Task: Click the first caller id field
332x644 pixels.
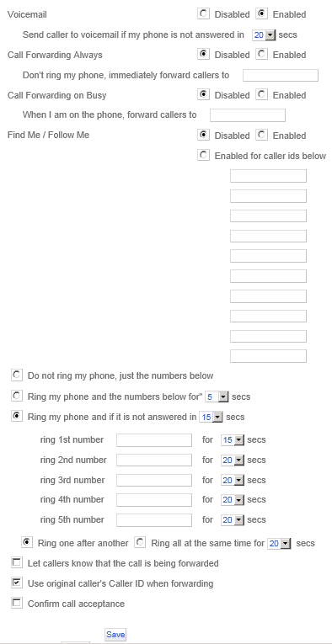Action: coord(268,176)
